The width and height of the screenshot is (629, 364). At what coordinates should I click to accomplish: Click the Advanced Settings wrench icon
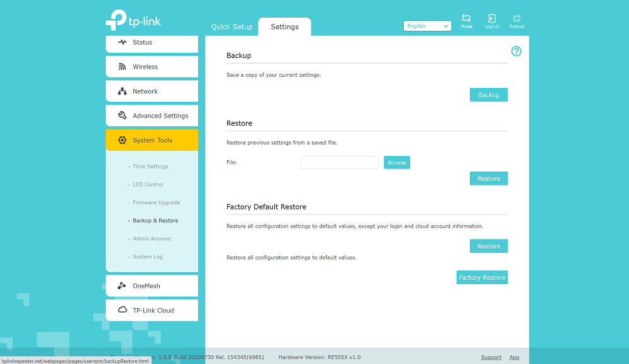pyautogui.click(x=123, y=116)
